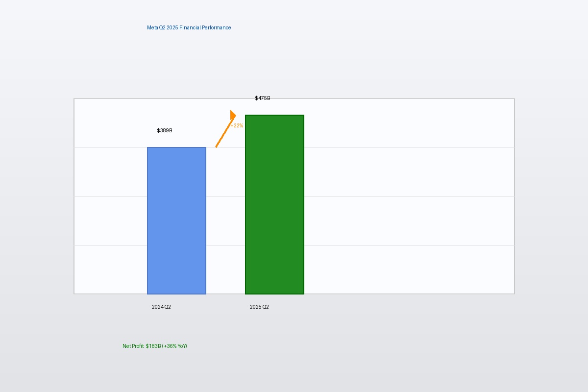This screenshot has height=392, width=588.
Task: Click the chart title Meta Q2 2025 Financial Performance
Action: (x=189, y=28)
